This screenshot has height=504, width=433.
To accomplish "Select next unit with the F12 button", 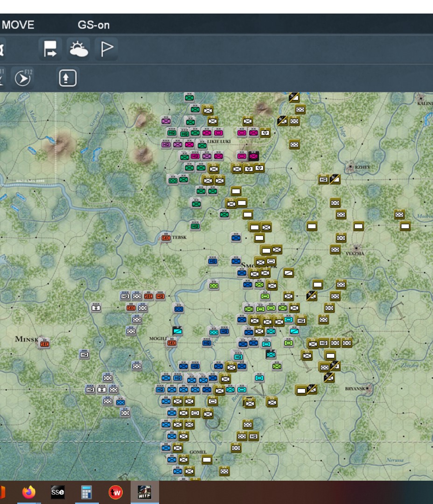I will coord(23,78).
